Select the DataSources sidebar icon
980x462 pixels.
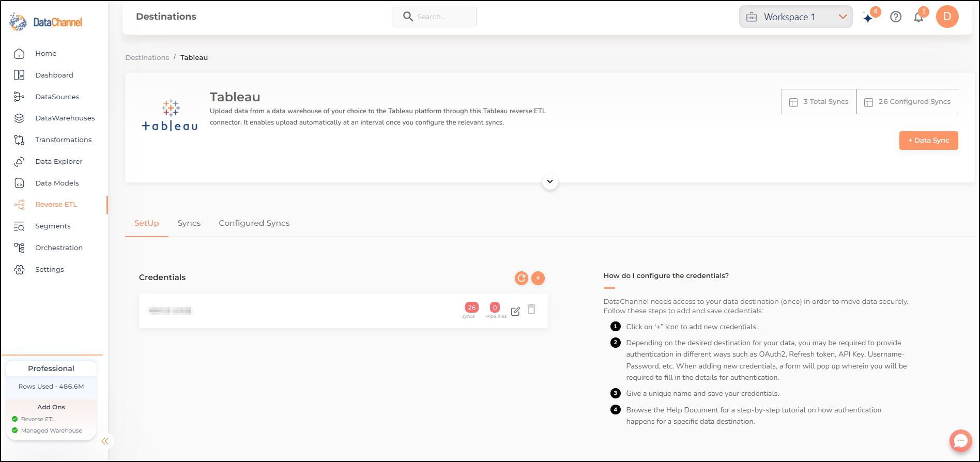click(x=19, y=97)
